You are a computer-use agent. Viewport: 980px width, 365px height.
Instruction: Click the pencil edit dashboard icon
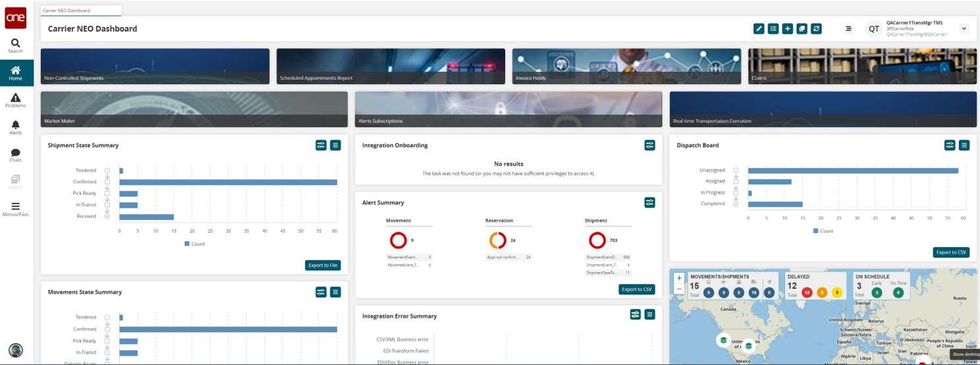[759, 28]
